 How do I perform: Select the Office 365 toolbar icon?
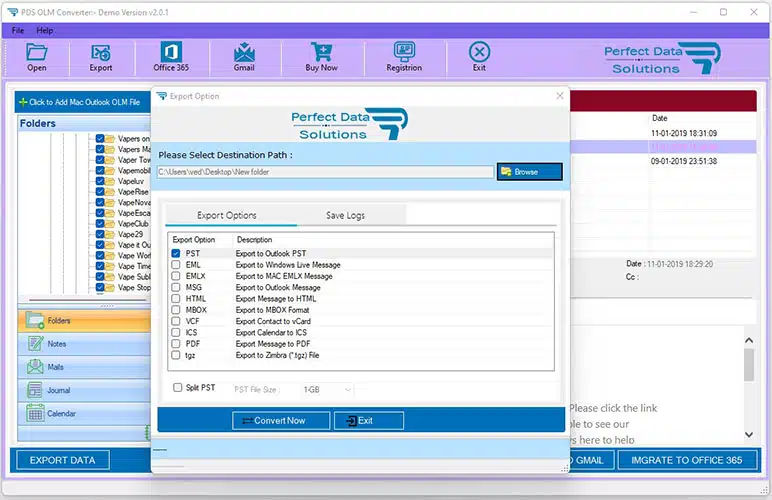click(171, 58)
